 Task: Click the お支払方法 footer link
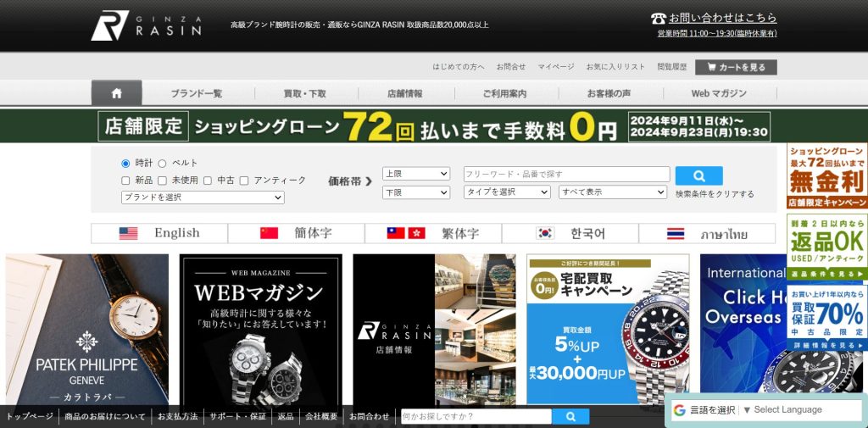178,416
